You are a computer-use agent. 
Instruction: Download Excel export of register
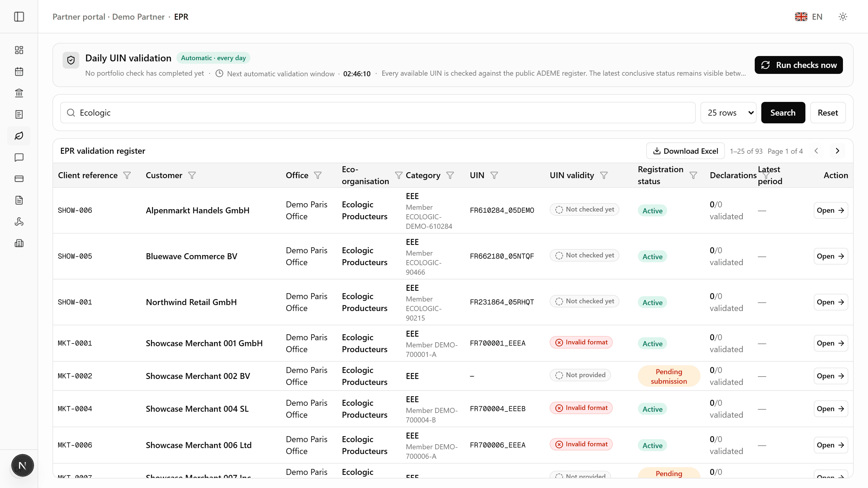coord(685,151)
